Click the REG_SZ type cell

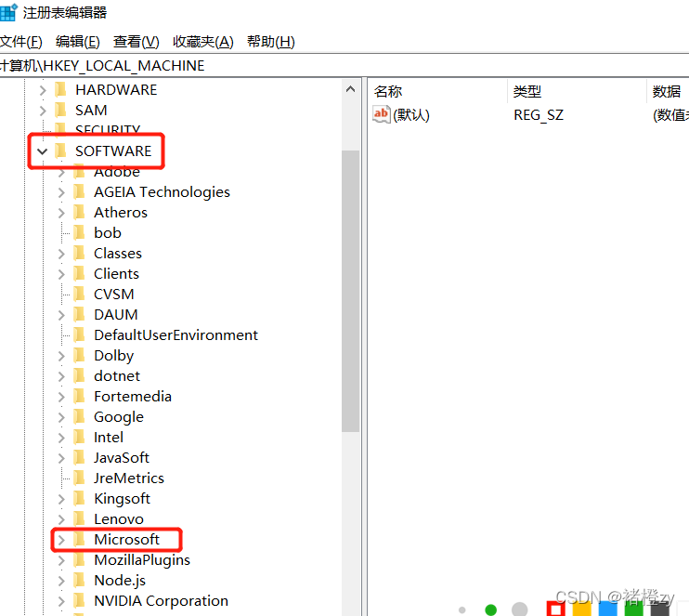(x=539, y=115)
